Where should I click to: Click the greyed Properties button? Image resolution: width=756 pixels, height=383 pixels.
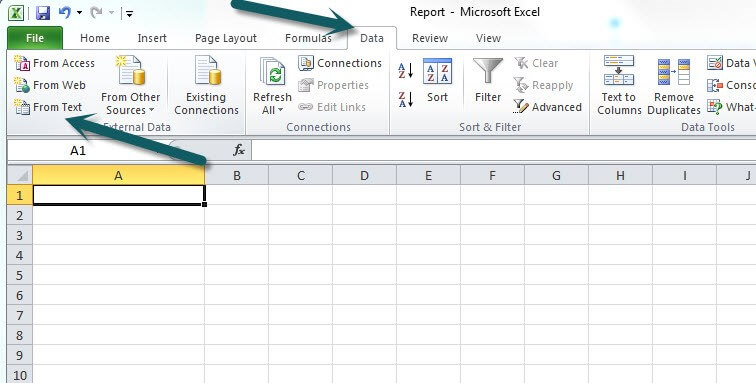click(x=333, y=85)
